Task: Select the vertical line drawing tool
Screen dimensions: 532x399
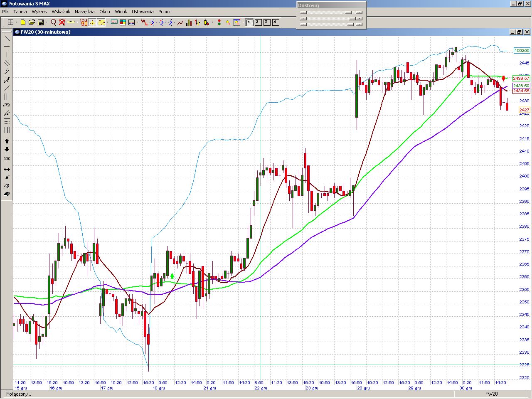Action: 7,55
